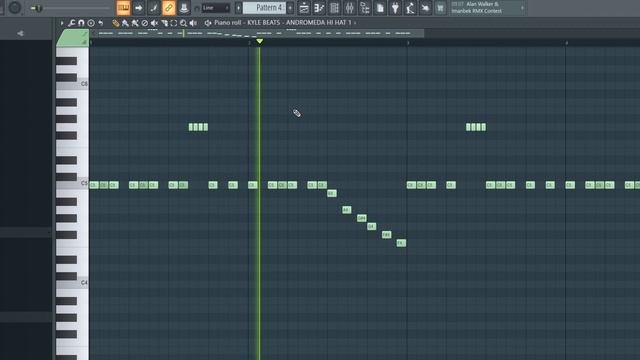Open the piano roll wrench tools menu
The height and width of the screenshot is (360, 640).
[72, 23]
